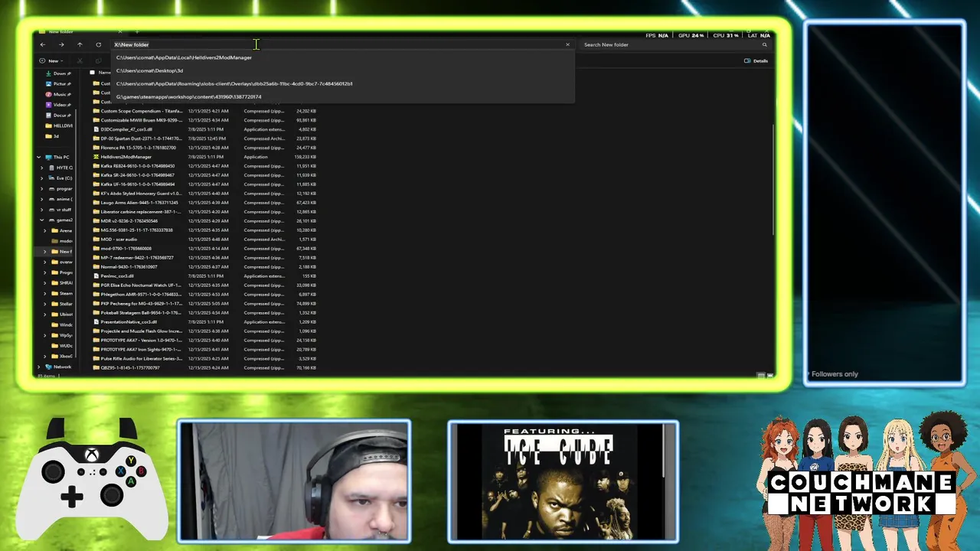Viewport: 980px width, 551px height.
Task: Choose the slobs-client Overlays path suggestion
Action: [343, 83]
